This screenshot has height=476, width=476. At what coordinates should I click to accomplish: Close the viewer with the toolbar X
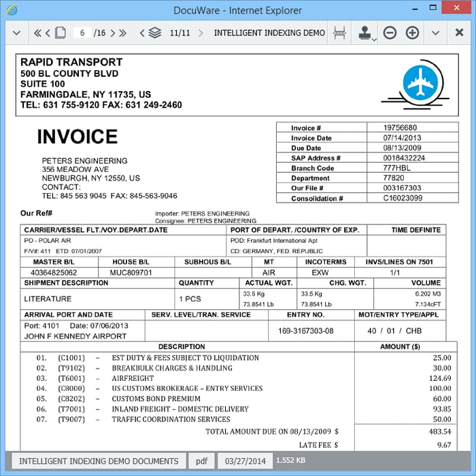coord(459,33)
